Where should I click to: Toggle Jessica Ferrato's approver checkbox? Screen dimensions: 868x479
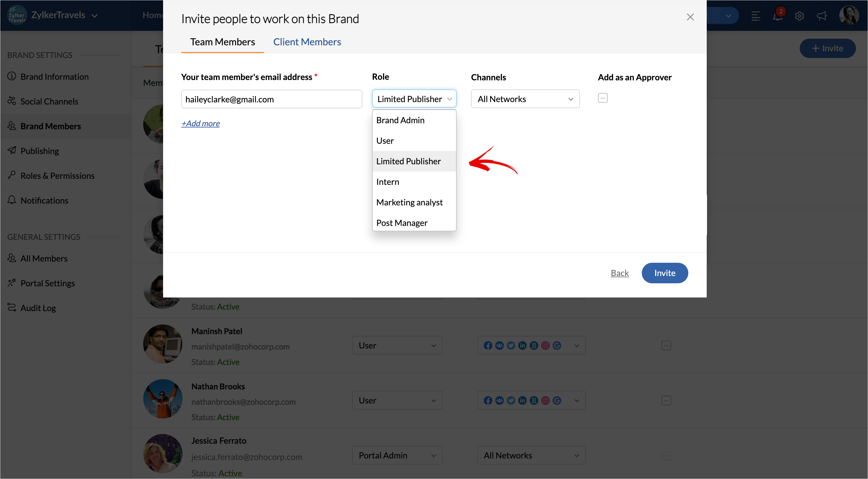[x=666, y=456]
